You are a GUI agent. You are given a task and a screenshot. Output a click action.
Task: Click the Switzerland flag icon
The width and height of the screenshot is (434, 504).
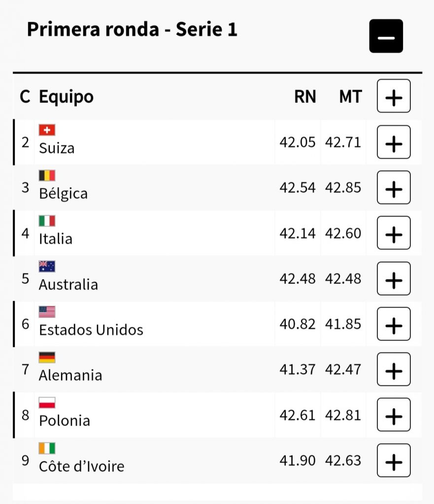coord(47,130)
